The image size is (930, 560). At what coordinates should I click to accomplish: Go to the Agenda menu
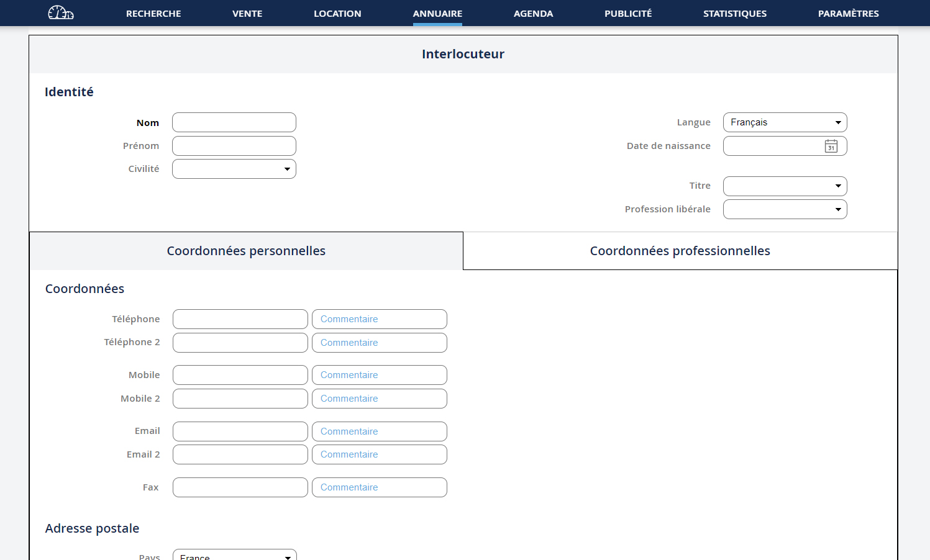point(533,14)
